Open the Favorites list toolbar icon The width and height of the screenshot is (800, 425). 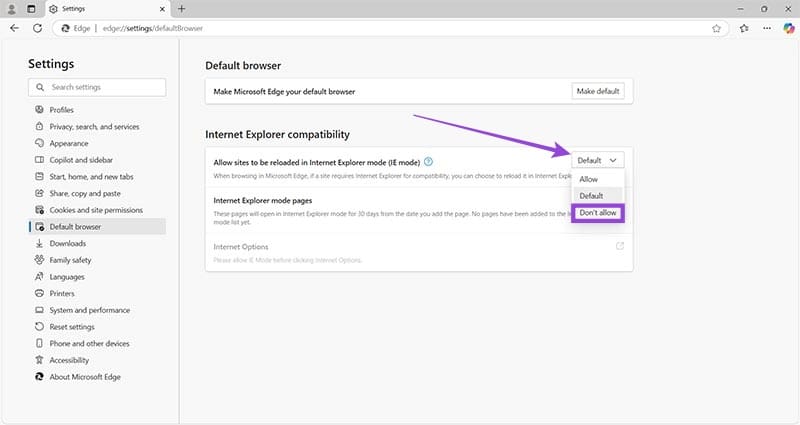(x=743, y=28)
